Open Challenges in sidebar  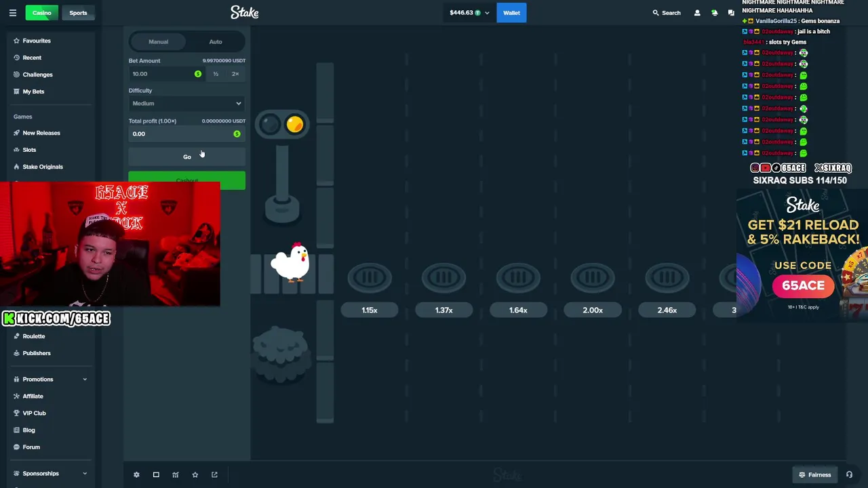pos(37,75)
